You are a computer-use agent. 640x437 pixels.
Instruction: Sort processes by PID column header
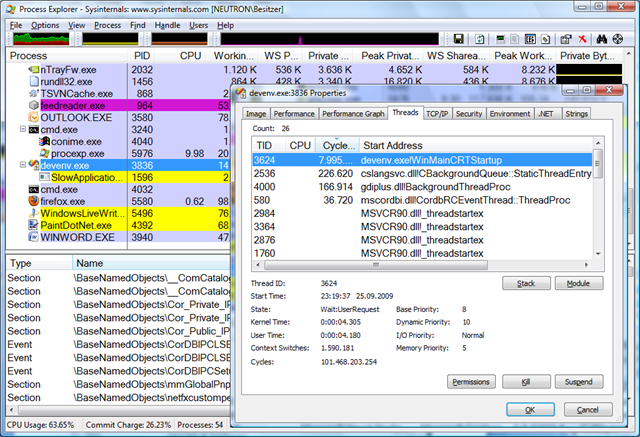click(x=142, y=55)
